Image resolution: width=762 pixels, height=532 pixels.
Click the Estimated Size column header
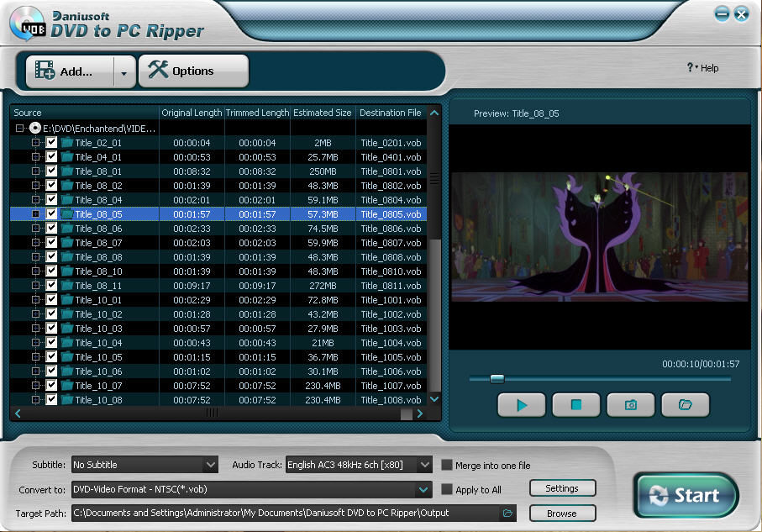pos(323,113)
